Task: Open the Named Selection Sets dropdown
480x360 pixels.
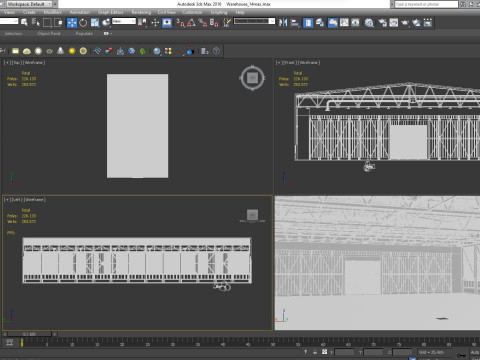Action: click(254, 21)
